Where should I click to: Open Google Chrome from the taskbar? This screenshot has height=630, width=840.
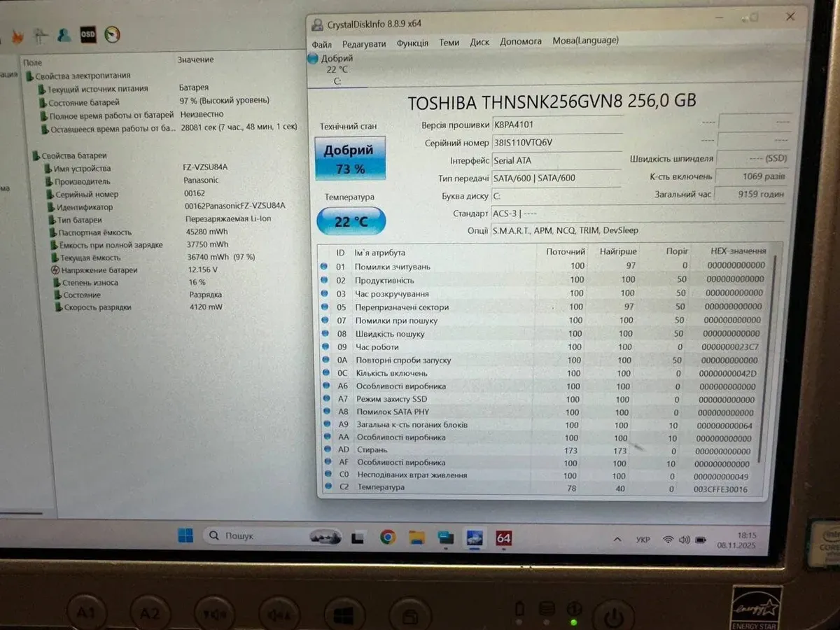(x=388, y=537)
